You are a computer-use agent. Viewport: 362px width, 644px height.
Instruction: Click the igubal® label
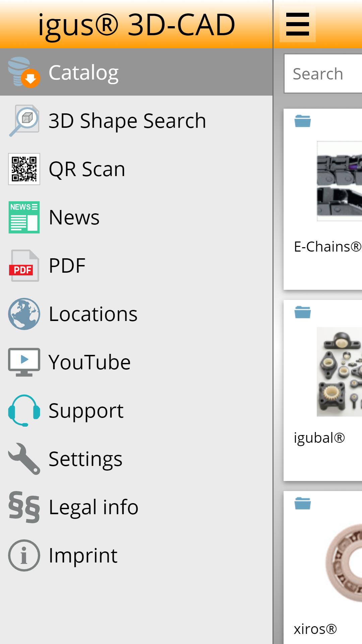(319, 438)
